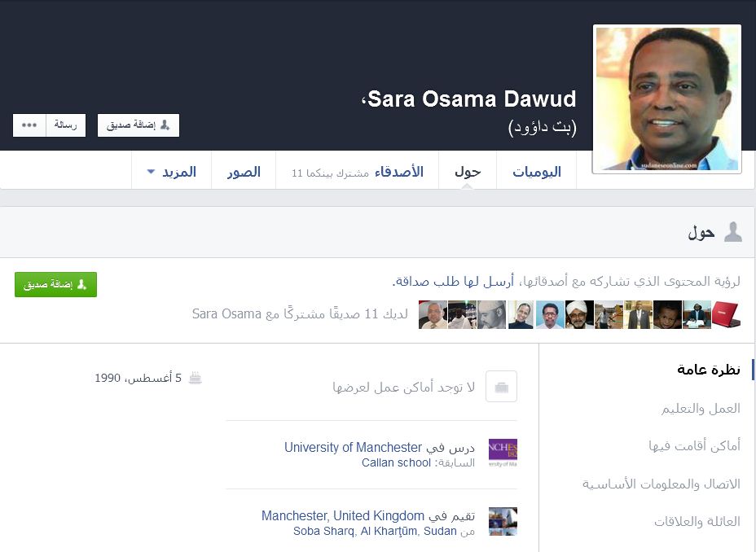
Task: Click the three-dots more options button
Action: [x=29, y=125]
